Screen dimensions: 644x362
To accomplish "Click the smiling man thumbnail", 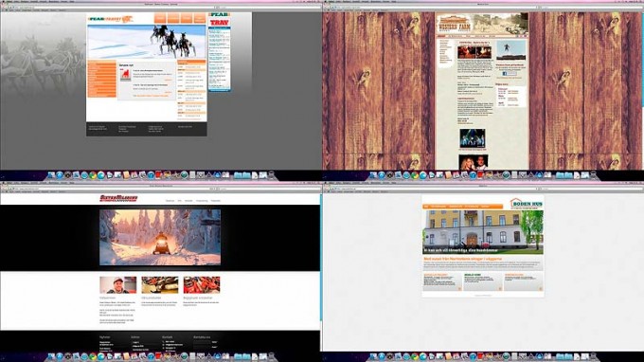I will coord(117,284).
